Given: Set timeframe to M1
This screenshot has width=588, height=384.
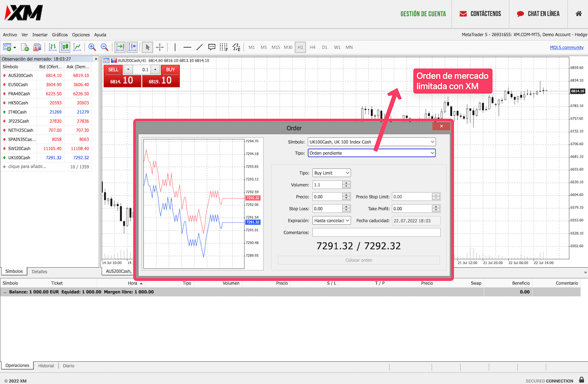Looking at the screenshot, I should 252,47.
